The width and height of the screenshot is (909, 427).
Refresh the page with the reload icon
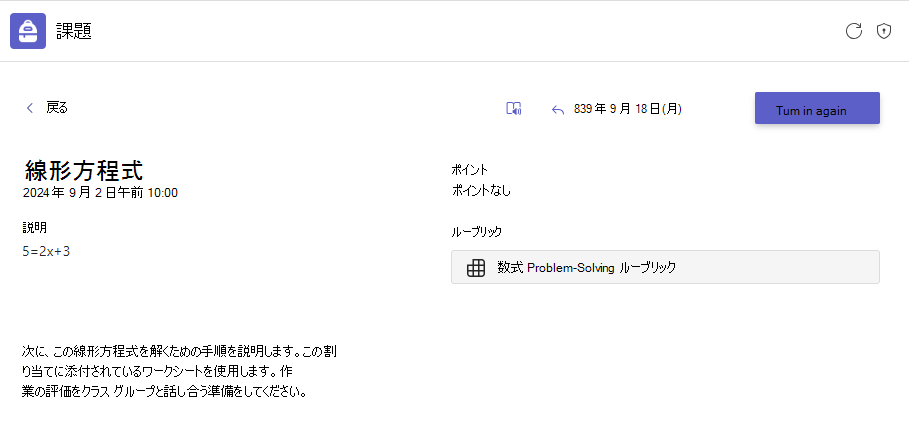coord(853,31)
